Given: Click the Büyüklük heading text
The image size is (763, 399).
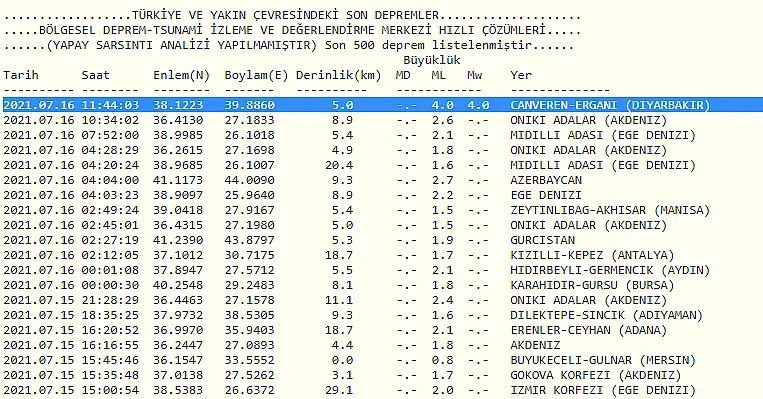Looking at the screenshot, I should (432, 60).
